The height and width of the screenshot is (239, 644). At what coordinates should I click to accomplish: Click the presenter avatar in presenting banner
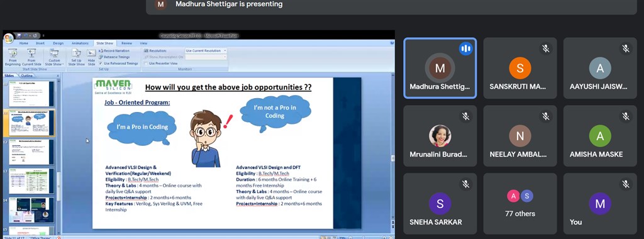coord(161,4)
